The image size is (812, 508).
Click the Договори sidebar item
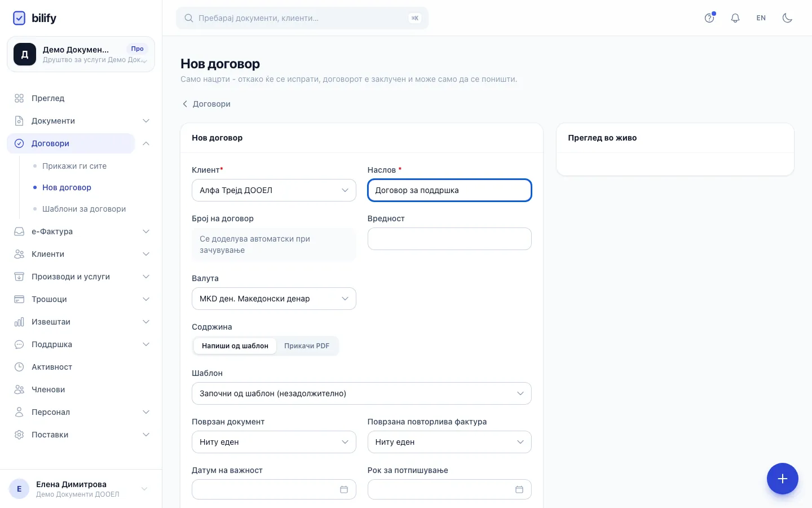(x=71, y=143)
